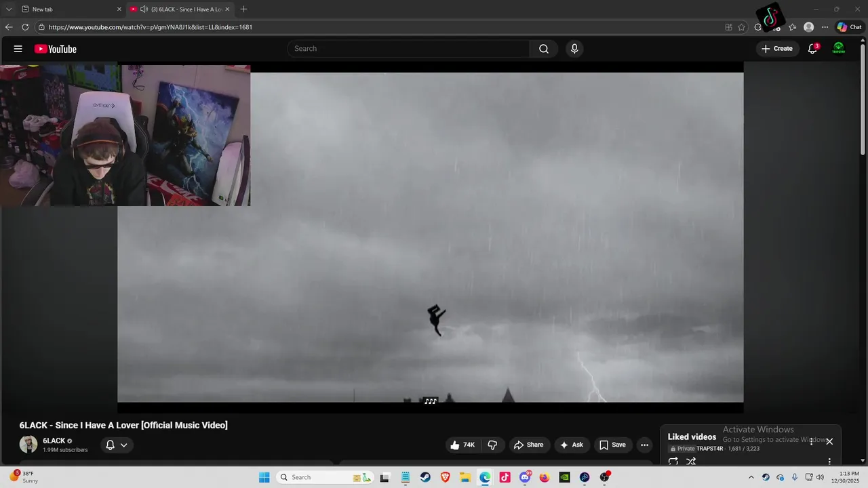Share the 6LACK music video
Viewport: 868px width, 488px height.
pos(528,445)
